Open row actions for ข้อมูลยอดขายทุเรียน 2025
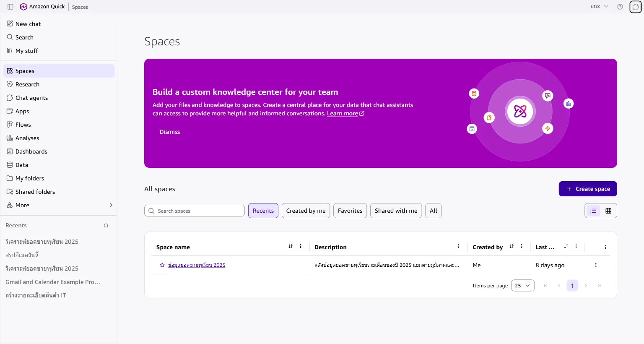Viewport: 644px width, 344px height. point(596,265)
